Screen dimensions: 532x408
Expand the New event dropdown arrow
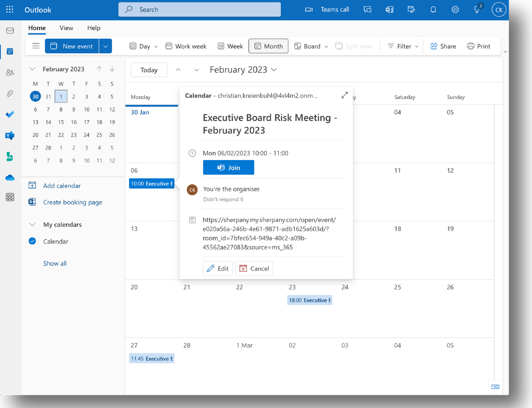[x=106, y=46]
